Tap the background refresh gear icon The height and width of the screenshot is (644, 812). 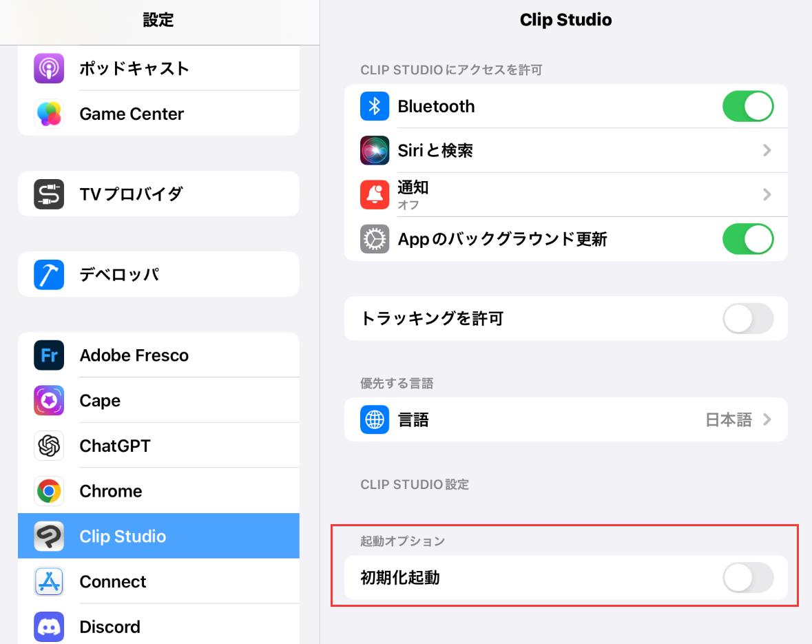pyautogui.click(x=375, y=239)
